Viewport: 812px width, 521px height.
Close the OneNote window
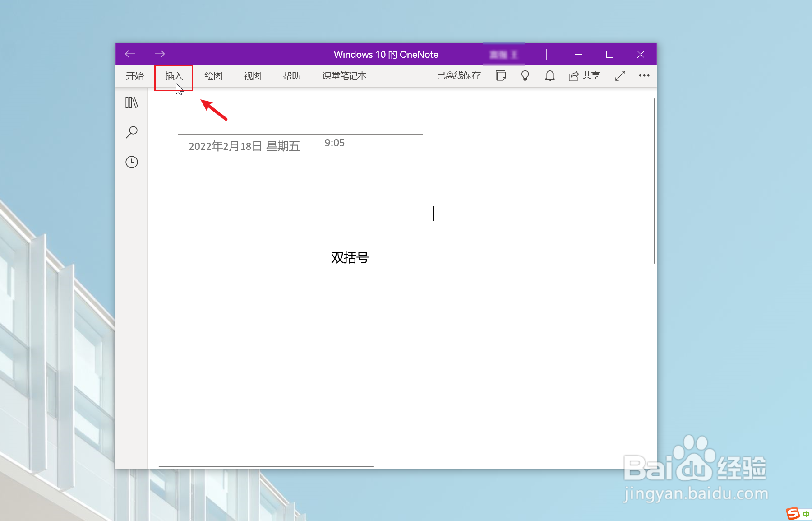[641, 54]
